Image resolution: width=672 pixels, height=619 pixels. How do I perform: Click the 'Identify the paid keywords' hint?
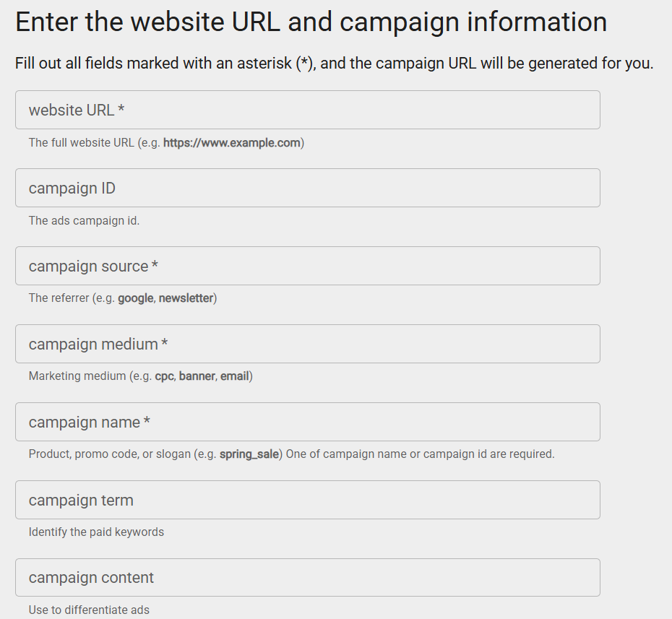point(96,532)
